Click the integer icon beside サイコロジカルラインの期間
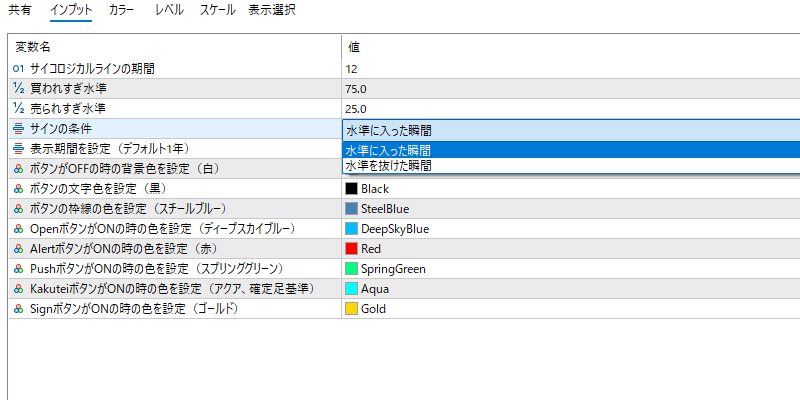800x400 pixels. point(19,69)
